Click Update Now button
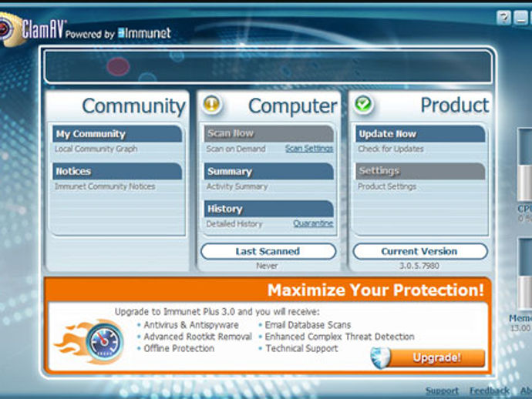The height and width of the screenshot is (399, 532). [420, 134]
